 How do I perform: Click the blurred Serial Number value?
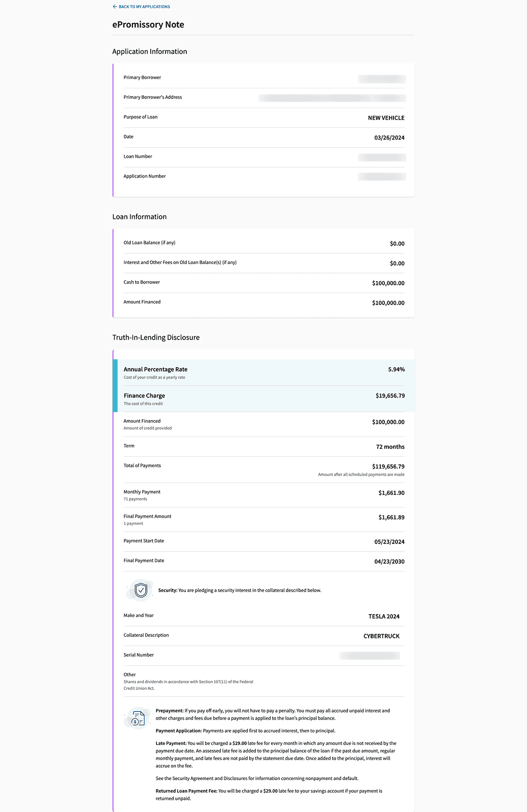pos(369,656)
